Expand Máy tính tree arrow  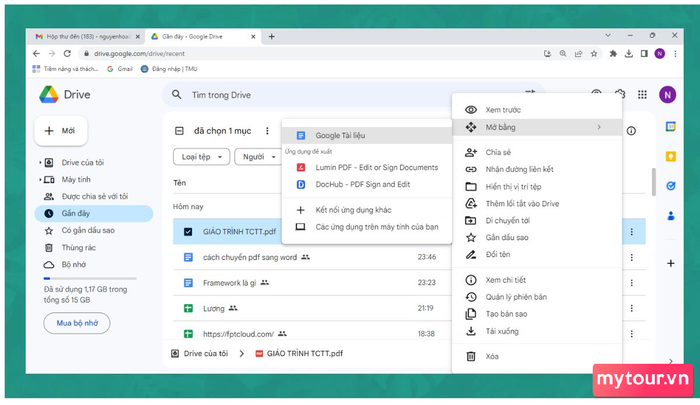pyautogui.click(x=40, y=180)
